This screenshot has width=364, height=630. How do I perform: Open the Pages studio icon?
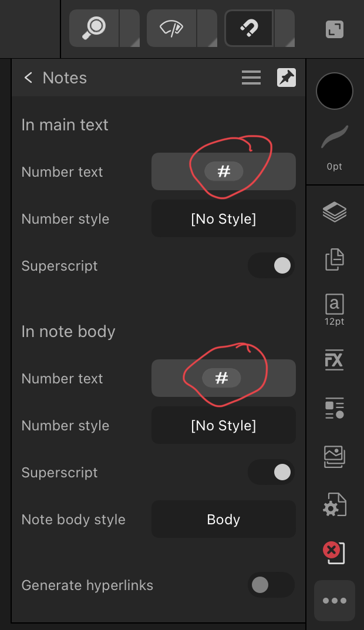(334, 259)
